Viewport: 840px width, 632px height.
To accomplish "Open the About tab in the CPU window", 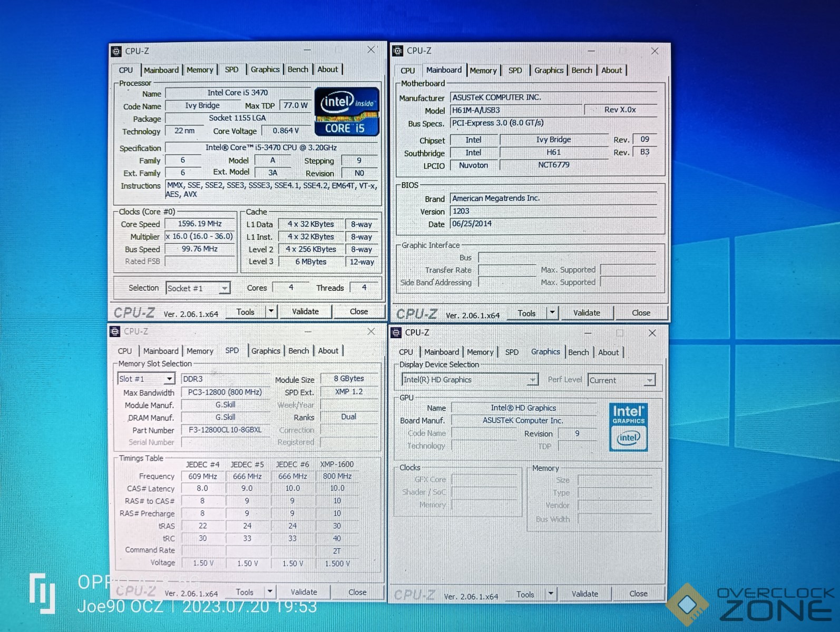I will pos(328,69).
